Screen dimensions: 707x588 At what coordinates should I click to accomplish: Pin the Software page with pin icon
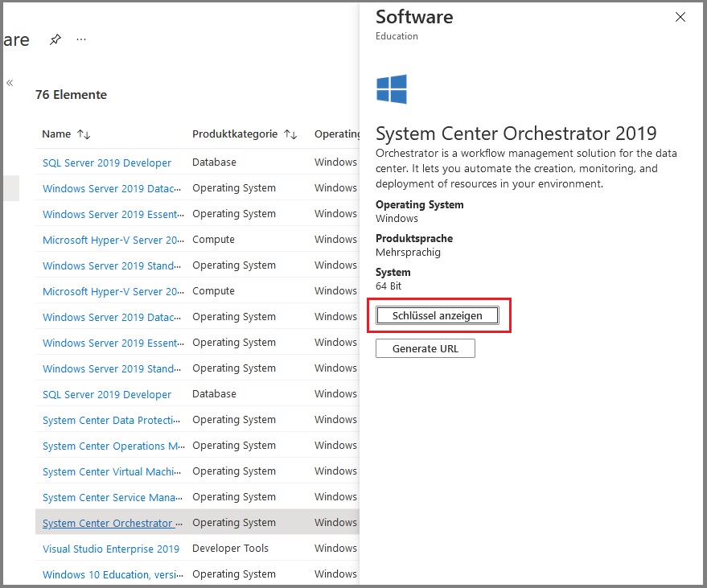pos(55,39)
